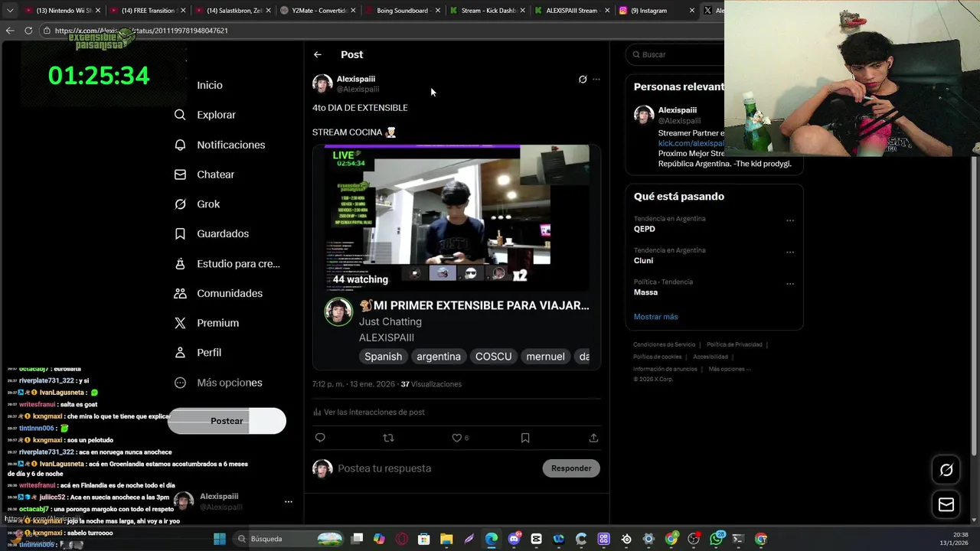Open Ver las interacciones de post
Screen dimensions: 980x551
point(368,412)
